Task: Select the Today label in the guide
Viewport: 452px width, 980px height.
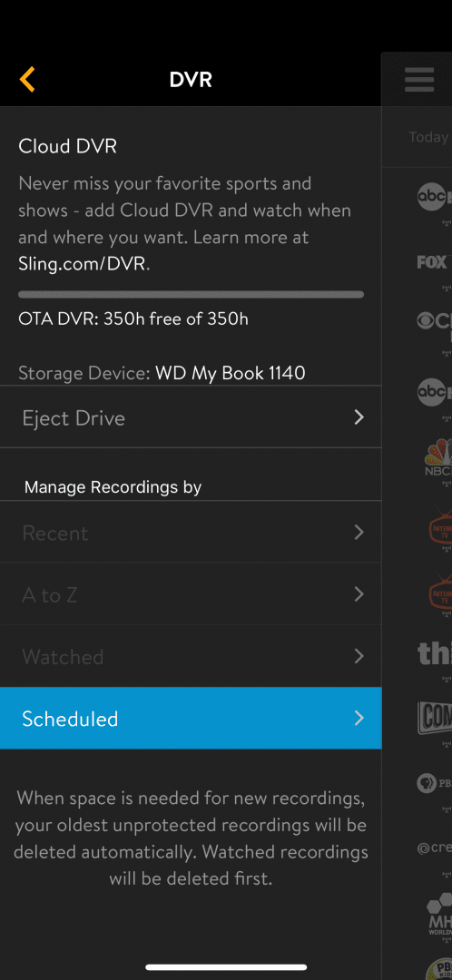Action: click(x=429, y=137)
